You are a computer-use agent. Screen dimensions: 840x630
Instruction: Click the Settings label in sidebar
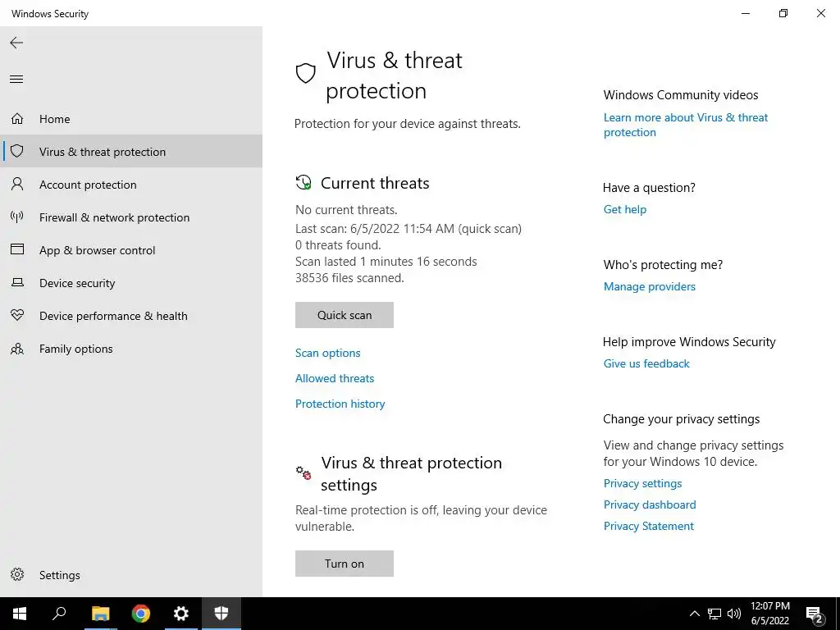[x=59, y=575]
